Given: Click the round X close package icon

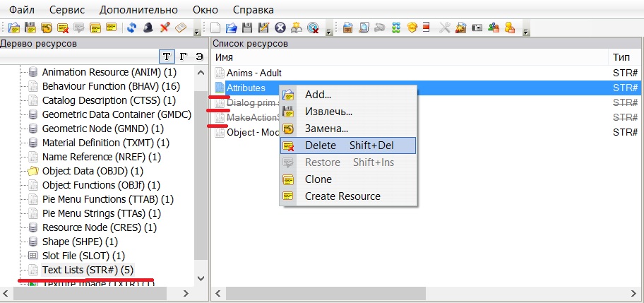Looking at the screenshot, I should click(x=280, y=28).
